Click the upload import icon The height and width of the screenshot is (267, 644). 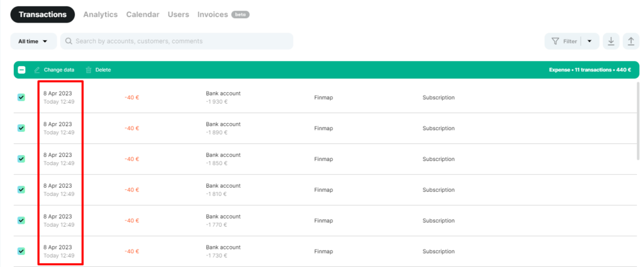point(631,41)
